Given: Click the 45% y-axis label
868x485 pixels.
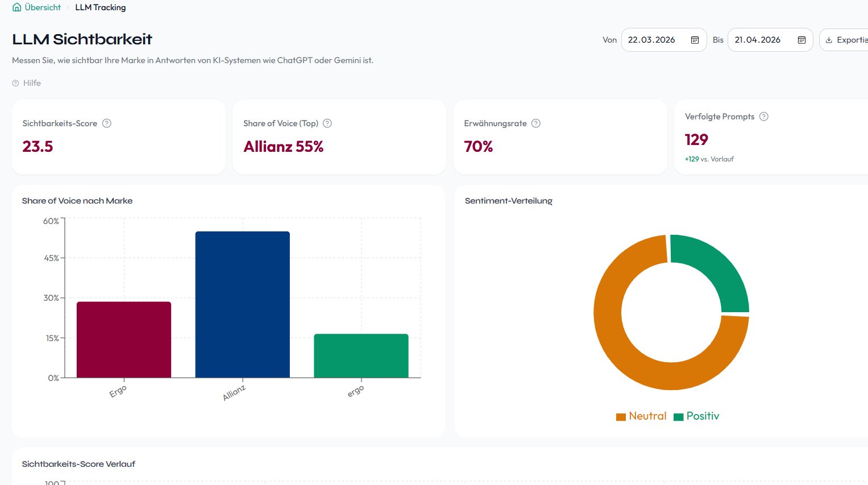Looking at the screenshot, I should [51, 258].
